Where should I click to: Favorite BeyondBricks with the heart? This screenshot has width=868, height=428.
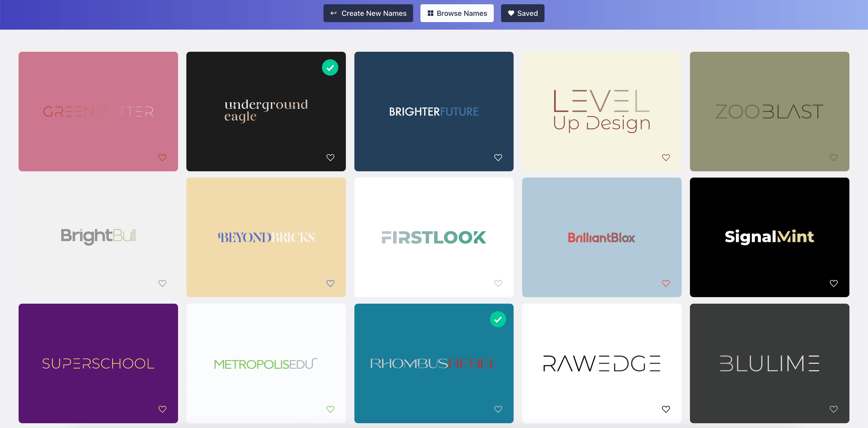(x=330, y=283)
